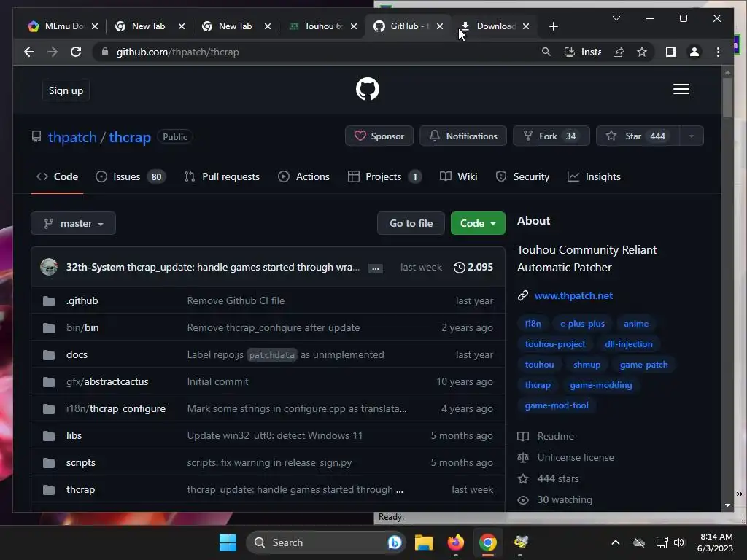View the Security tab
The image size is (747, 560).
(x=522, y=176)
